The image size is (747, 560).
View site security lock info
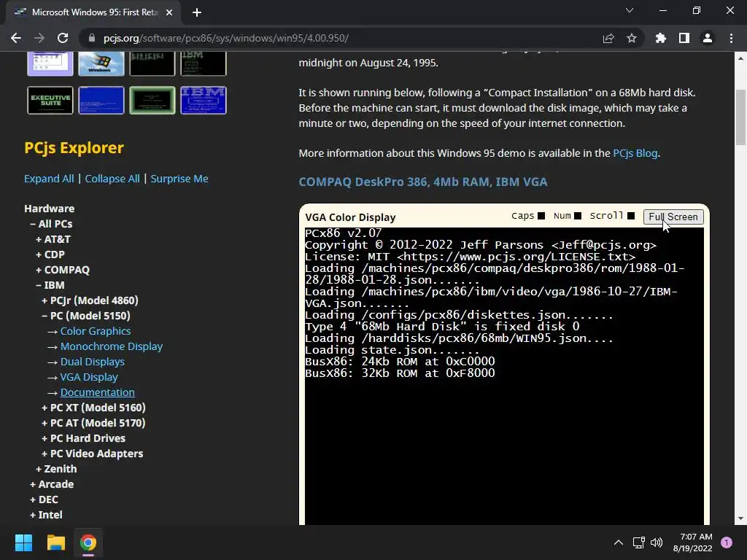(x=92, y=38)
